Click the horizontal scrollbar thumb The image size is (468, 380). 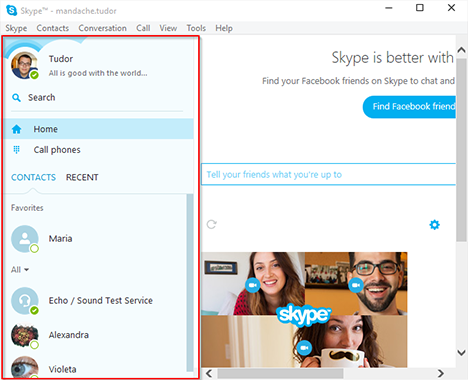pos(280,373)
